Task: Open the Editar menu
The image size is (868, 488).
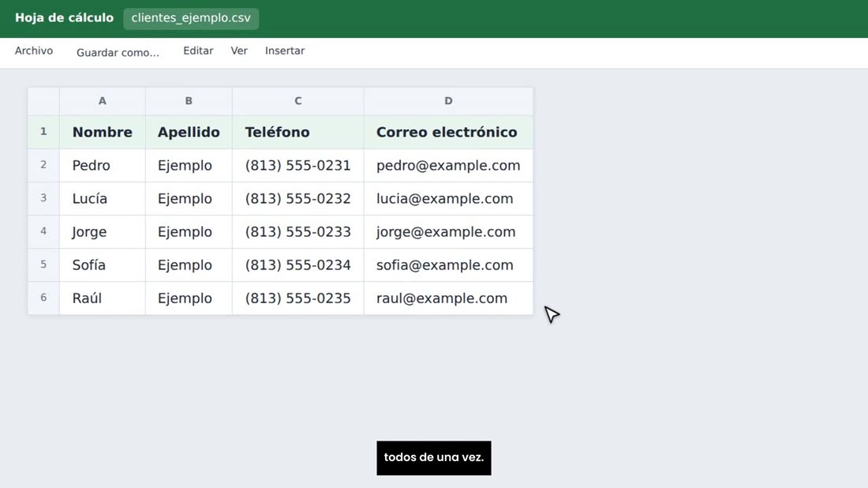Action: click(198, 51)
